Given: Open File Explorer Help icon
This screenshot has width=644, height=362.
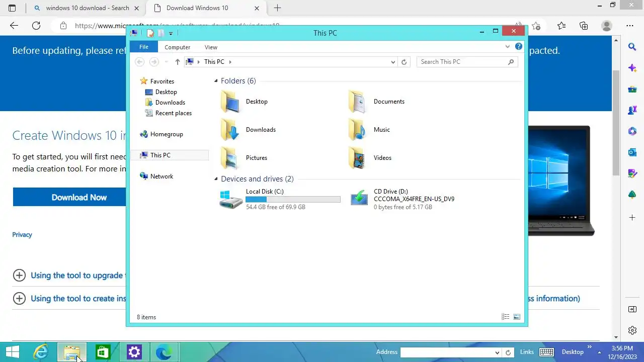Looking at the screenshot, I should [518, 47].
